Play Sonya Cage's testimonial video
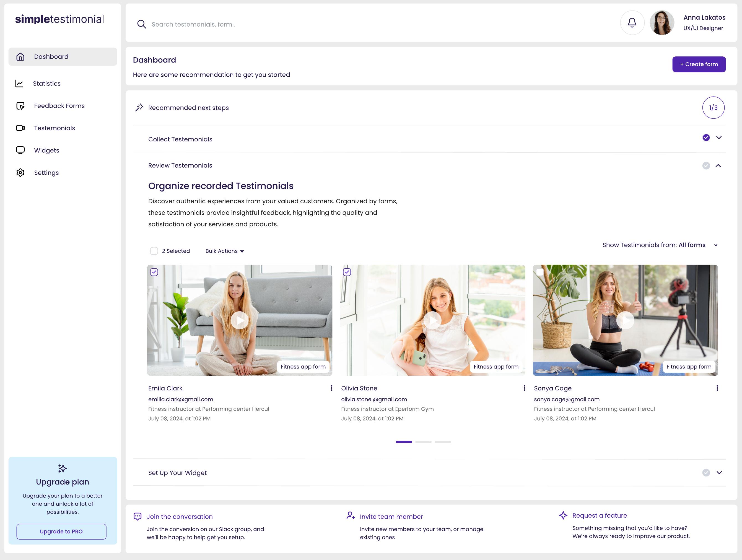 [x=625, y=320]
